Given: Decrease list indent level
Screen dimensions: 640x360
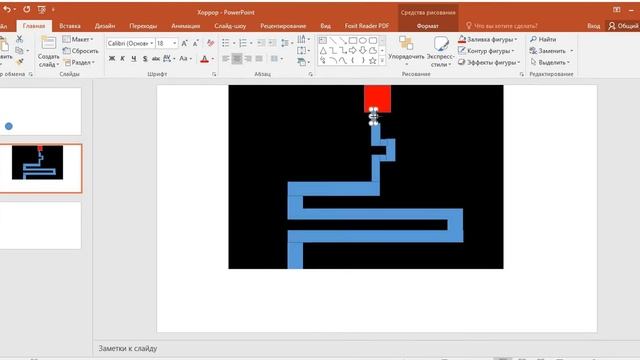Looking at the screenshot, I should point(261,43).
